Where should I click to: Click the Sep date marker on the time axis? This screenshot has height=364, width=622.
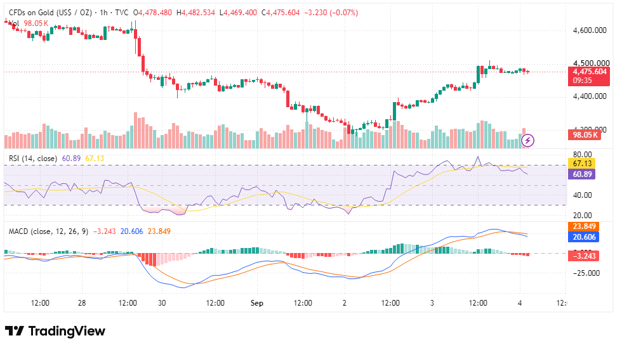point(256,303)
